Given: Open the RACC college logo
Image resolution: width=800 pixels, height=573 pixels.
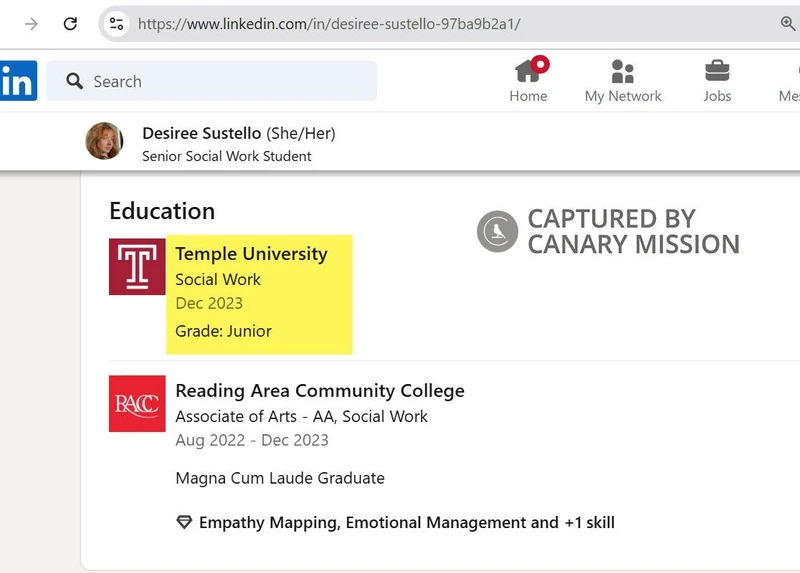Looking at the screenshot, I should [137, 404].
